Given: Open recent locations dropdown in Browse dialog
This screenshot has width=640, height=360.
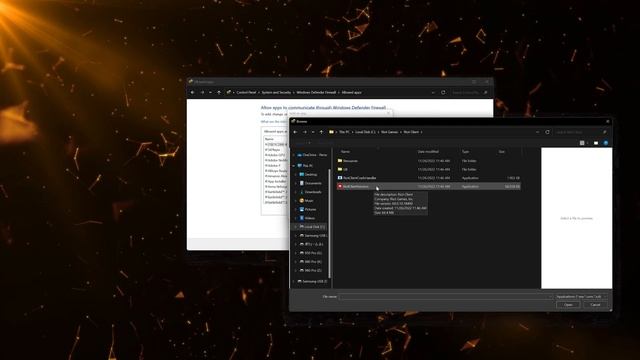Looking at the screenshot, I should [x=313, y=132].
